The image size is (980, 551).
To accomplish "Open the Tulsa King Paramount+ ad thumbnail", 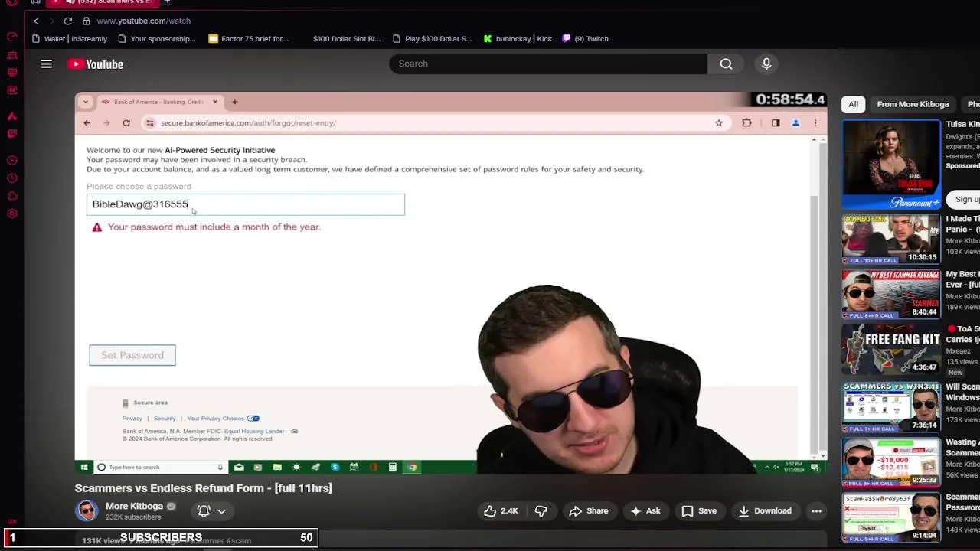I will point(891,165).
